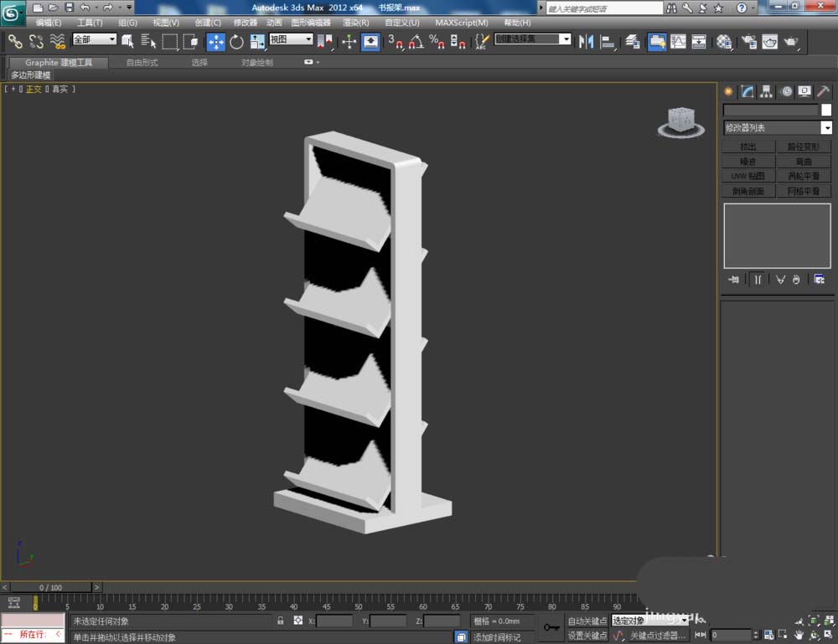This screenshot has width=838, height=644.
Task: Click the 弯曲 modifier button
Action: click(804, 162)
